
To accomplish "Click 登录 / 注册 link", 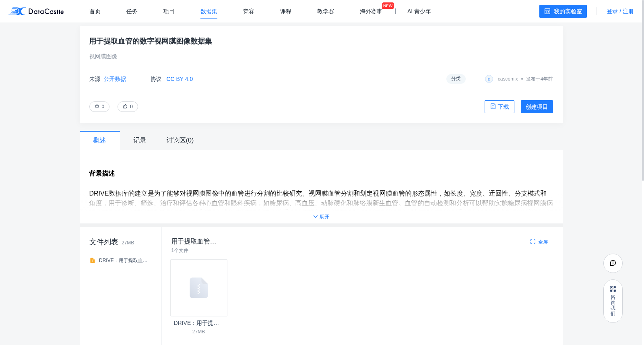I will point(620,11).
